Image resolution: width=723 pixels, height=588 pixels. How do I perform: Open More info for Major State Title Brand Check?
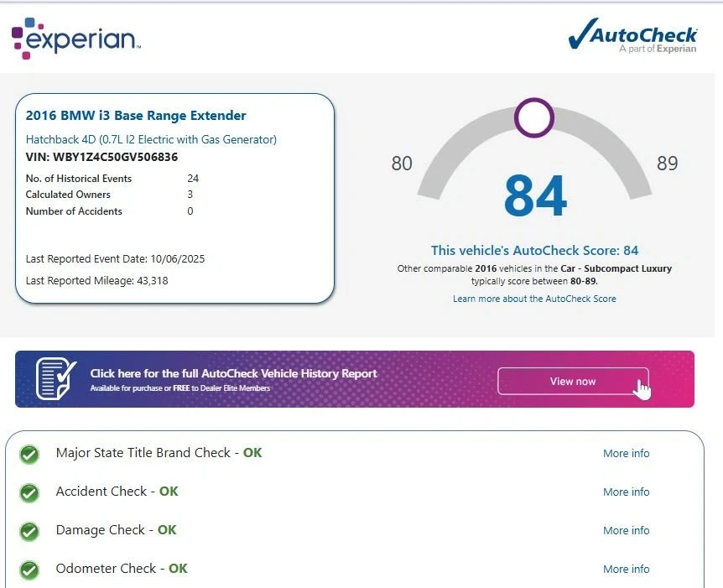coord(627,453)
